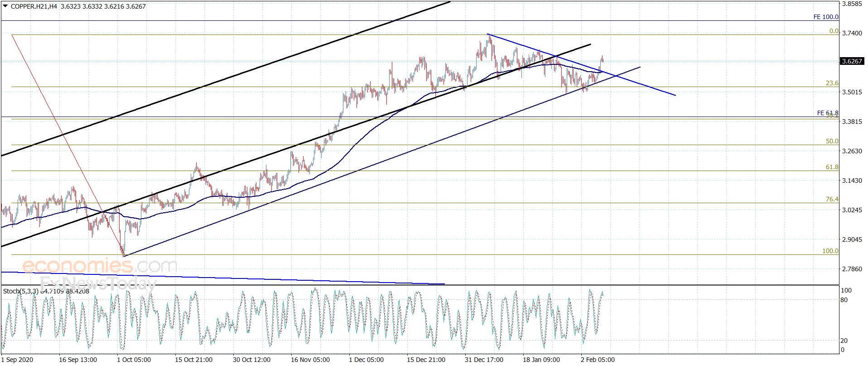
Task: Select the COPPER.H21,H4 symbol title text
Action: click(x=34, y=6)
